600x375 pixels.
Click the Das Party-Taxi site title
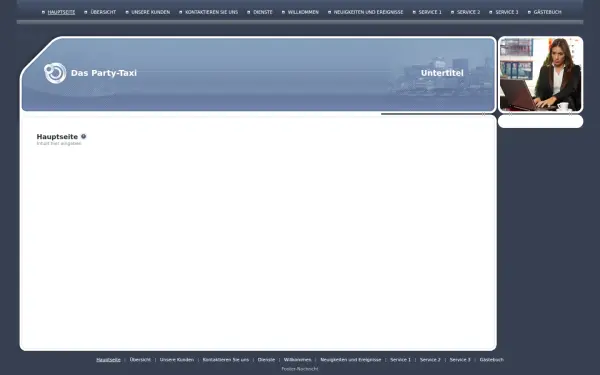[x=104, y=73]
